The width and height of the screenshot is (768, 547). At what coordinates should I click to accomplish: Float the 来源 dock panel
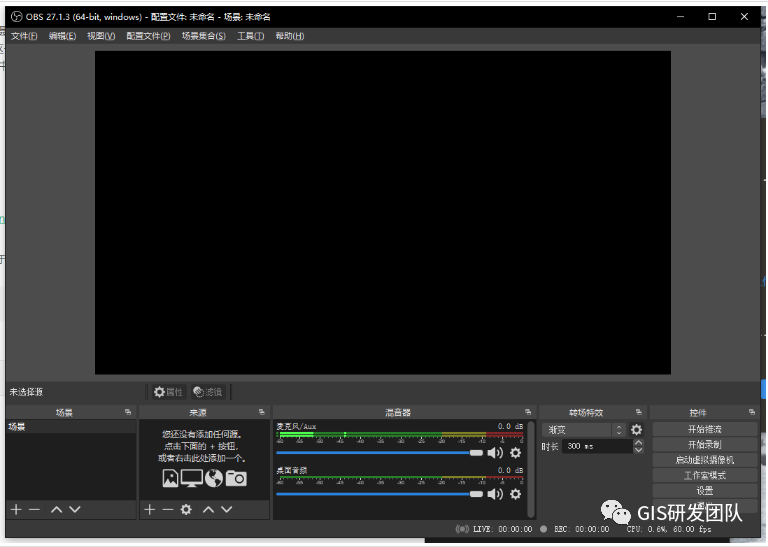(x=262, y=412)
